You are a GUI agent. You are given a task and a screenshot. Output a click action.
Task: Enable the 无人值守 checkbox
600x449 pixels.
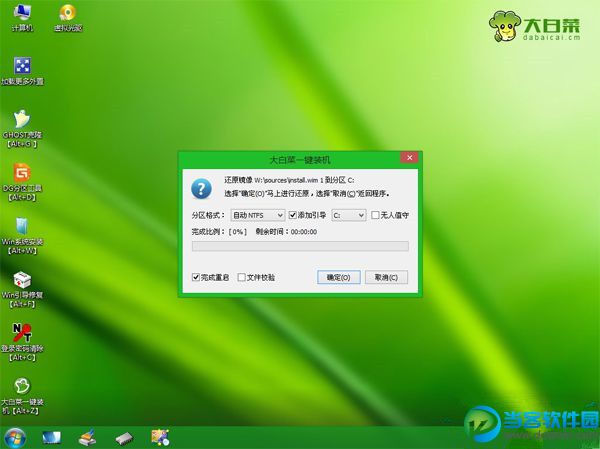pyautogui.click(x=375, y=215)
